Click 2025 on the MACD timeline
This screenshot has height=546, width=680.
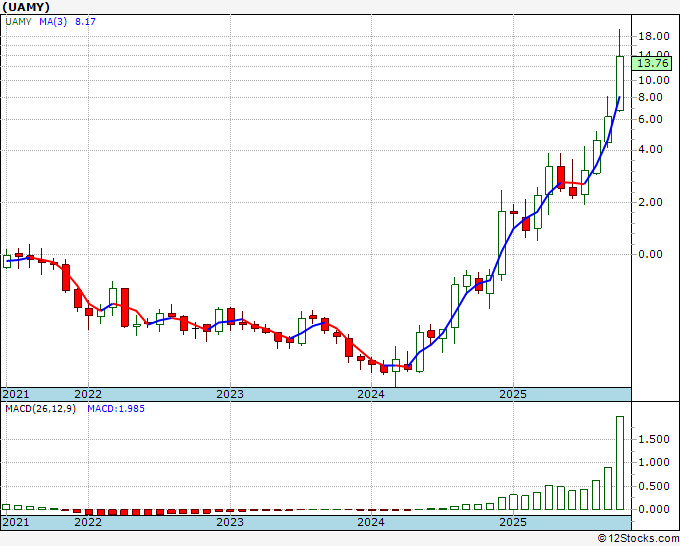513,521
